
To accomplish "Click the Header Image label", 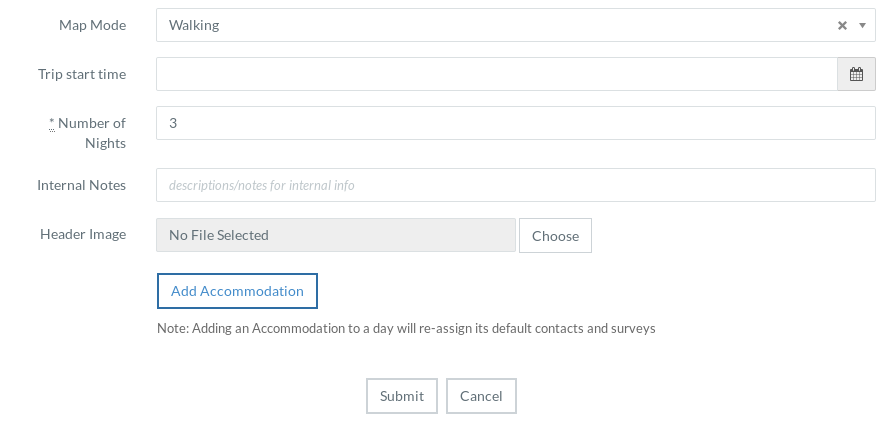I will [x=83, y=234].
